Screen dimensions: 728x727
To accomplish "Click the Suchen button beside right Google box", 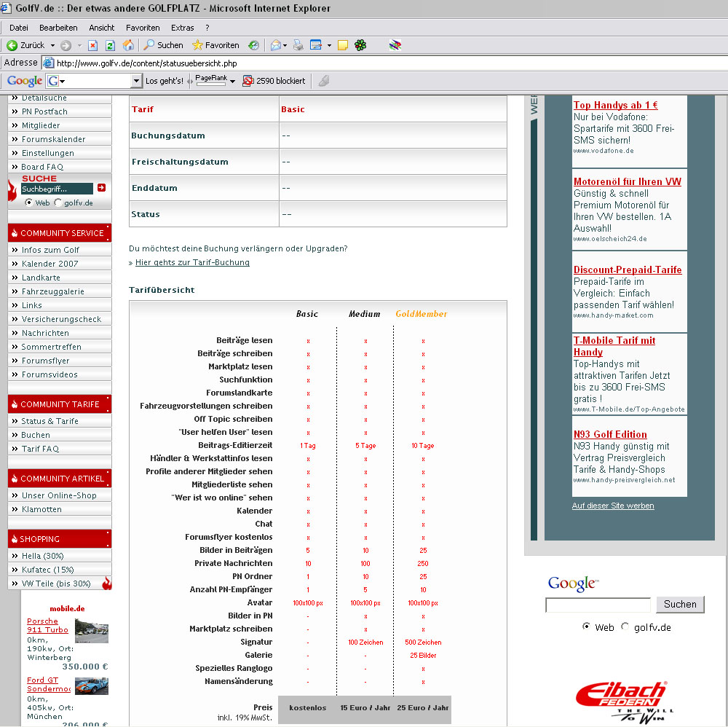I will pos(680,605).
